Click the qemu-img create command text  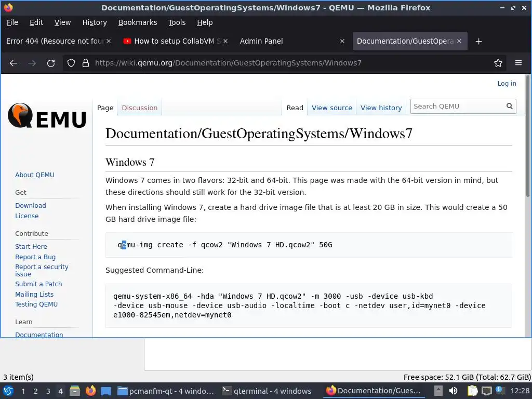click(225, 245)
